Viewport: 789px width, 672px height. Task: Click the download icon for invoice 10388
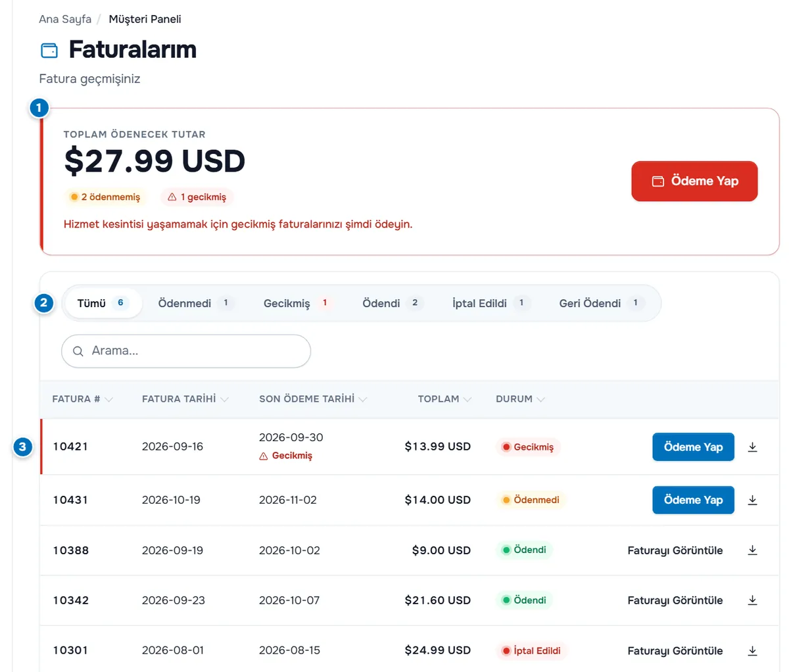(753, 550)
